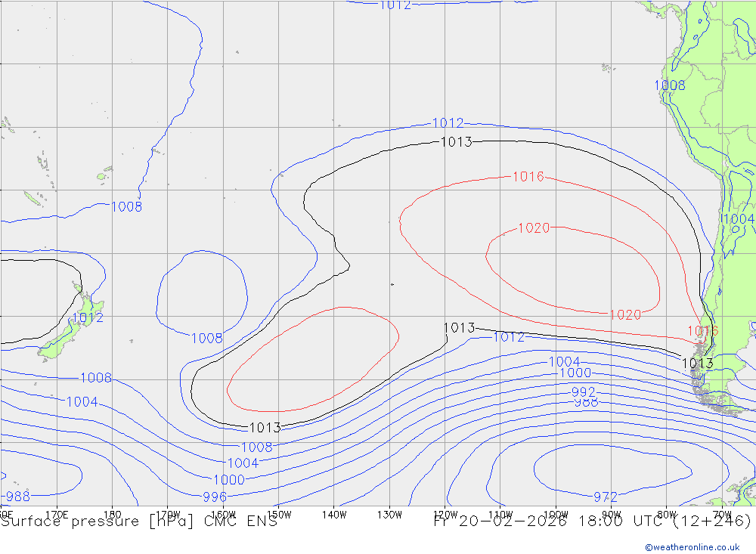Click the black 1013 label above the 1008 at 150W
This screenshot has height=554, width=756.
coord(265,427)
